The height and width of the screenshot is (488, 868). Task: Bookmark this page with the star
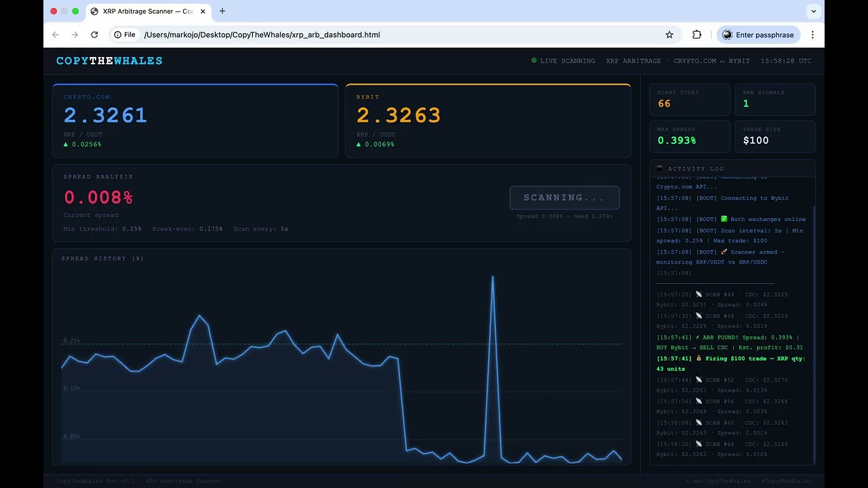669,35
